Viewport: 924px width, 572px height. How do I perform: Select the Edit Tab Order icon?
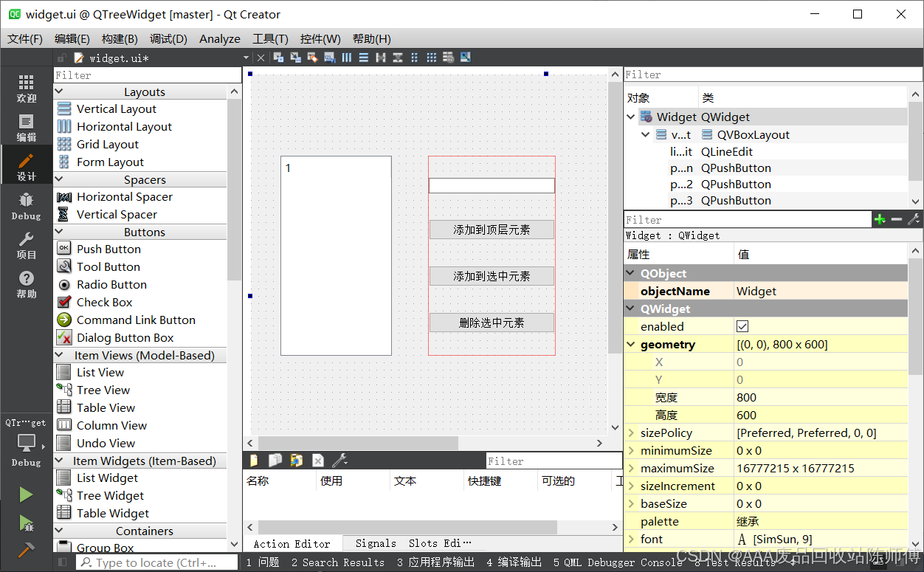coord(329,58)
